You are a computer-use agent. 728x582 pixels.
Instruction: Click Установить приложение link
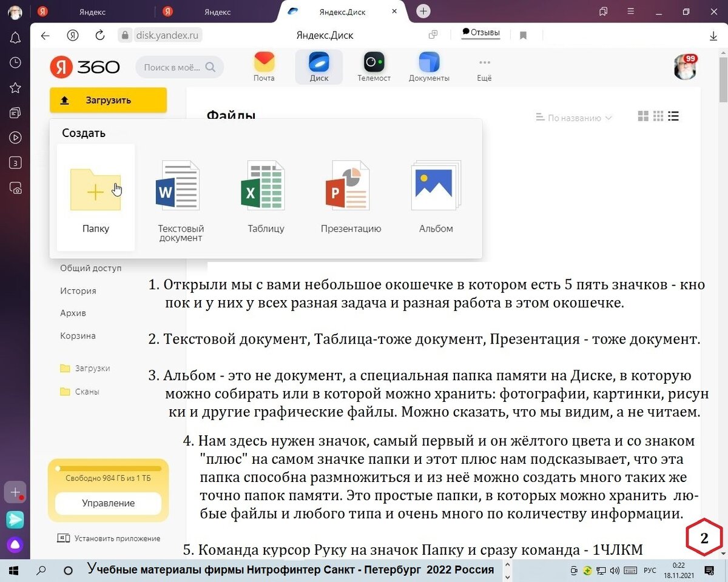(109, 538)
